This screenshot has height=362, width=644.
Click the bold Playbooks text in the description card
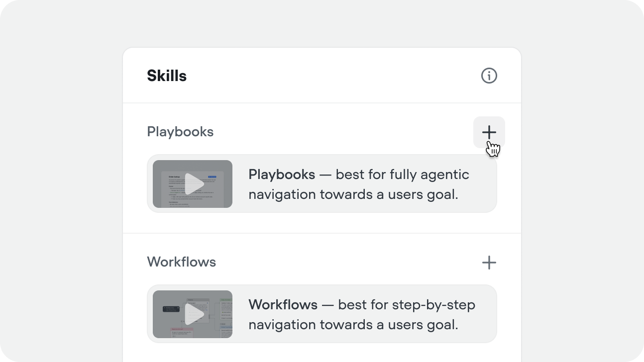[x=282, y=175]
